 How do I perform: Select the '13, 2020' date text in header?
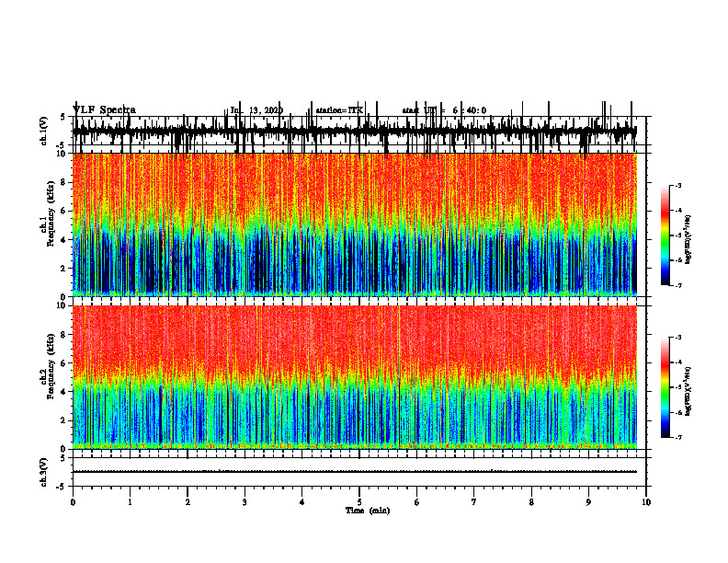(266, 110)
